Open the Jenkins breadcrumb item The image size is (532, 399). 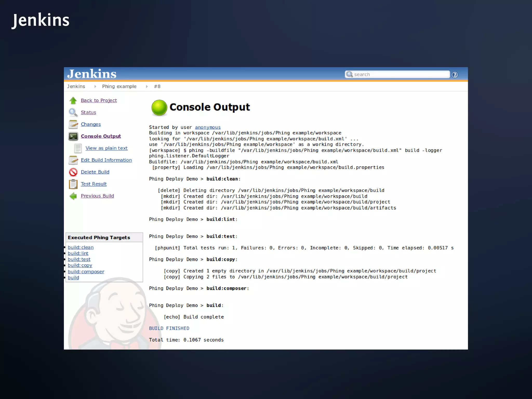[76, 87]
